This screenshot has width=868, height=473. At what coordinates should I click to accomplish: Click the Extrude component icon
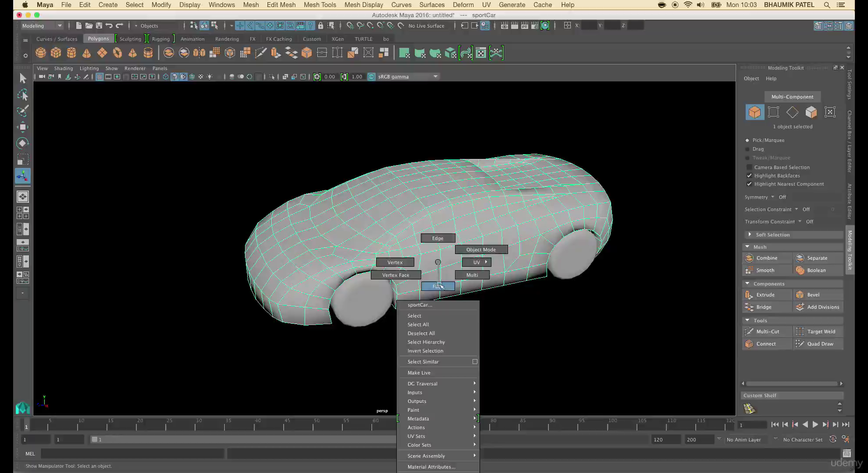pos(749,295)
